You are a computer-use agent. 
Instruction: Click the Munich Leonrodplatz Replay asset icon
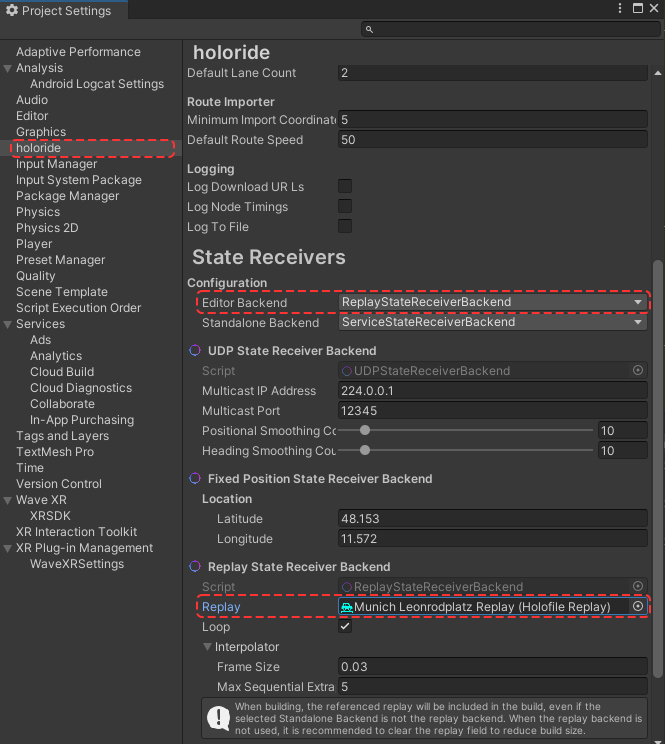(347, 607)
